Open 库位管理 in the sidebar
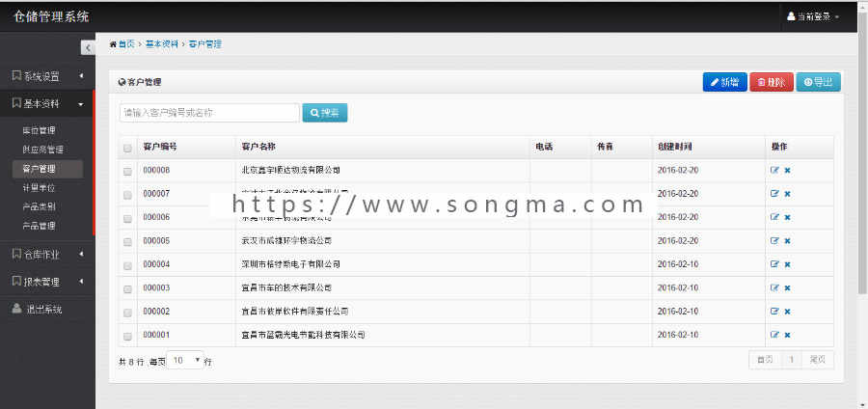868x409 pixels. (x=39, y=130)
